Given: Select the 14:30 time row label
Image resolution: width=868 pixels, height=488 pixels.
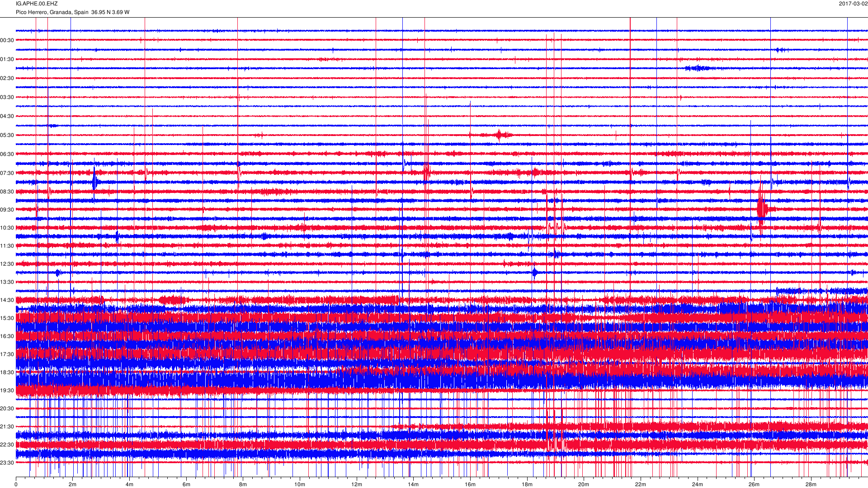Looking at the screenshot, I should 7,300.
